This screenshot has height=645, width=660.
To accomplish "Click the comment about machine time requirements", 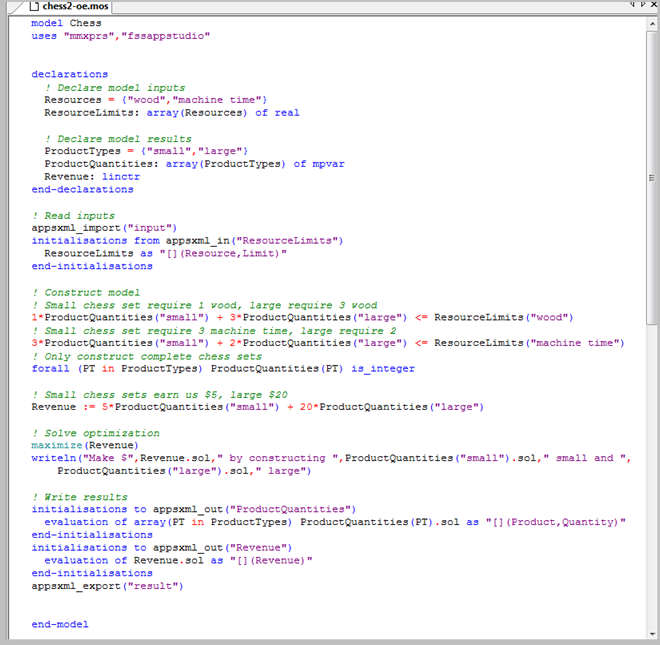I will pyautogui.click(x=214, y=330).
